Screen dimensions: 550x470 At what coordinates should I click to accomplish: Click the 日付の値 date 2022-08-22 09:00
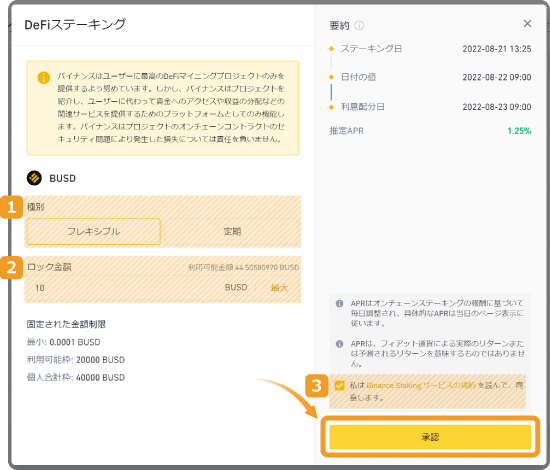(497, 77)
